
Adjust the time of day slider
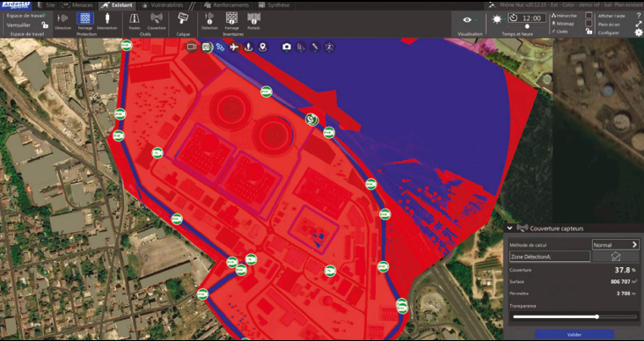(x=527, y=26)
